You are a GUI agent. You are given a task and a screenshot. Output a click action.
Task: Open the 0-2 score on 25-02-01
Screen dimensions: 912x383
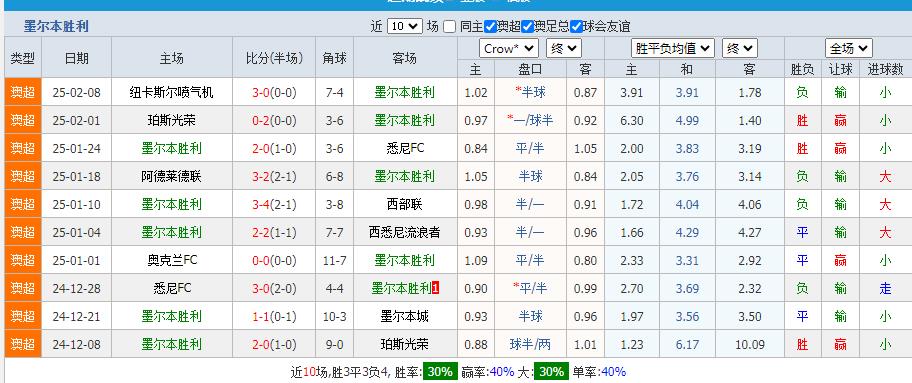tap(261, 120)
